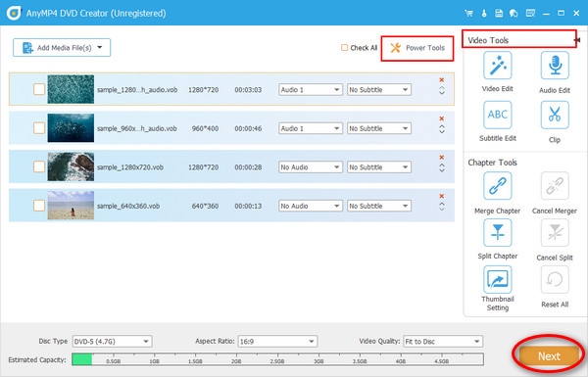
Task: Open the Video Quality dropdown
Action: [x=443, y=342]
